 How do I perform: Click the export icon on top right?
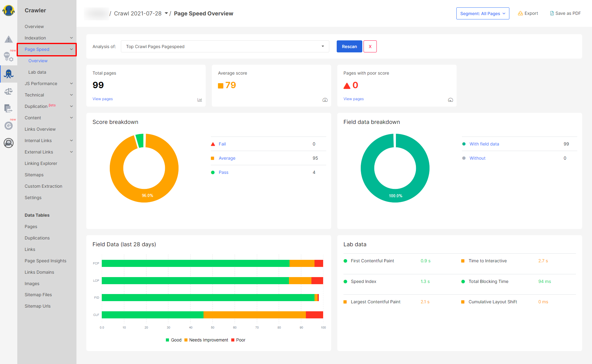click(x=521, y=14)
